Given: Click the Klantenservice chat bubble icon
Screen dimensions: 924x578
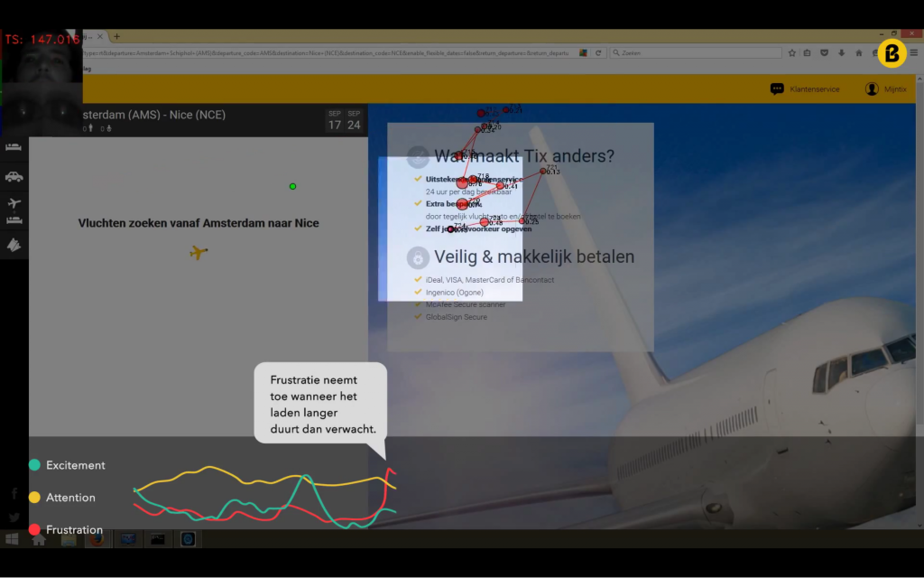Looking at the screenshot, I should (777, 89).
